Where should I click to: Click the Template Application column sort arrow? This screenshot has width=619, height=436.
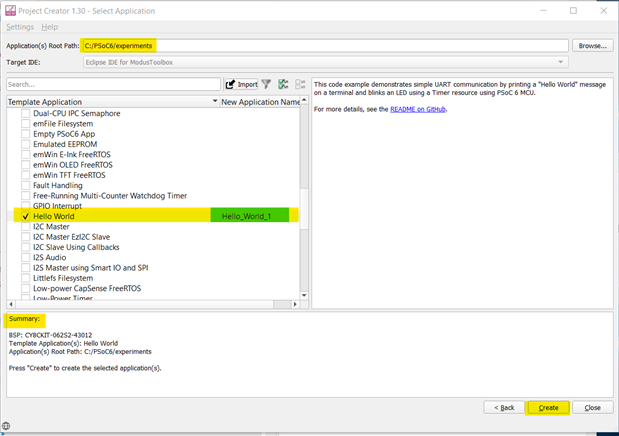215,101
